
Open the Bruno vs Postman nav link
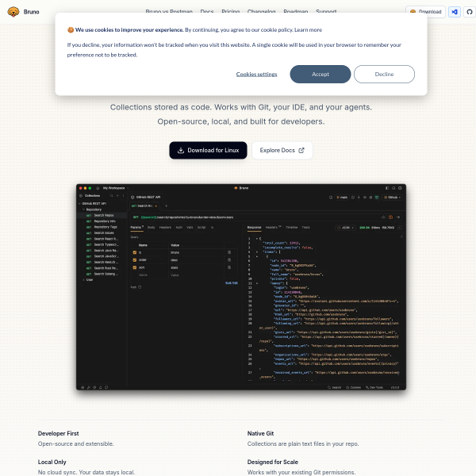(x=169, y=12)
